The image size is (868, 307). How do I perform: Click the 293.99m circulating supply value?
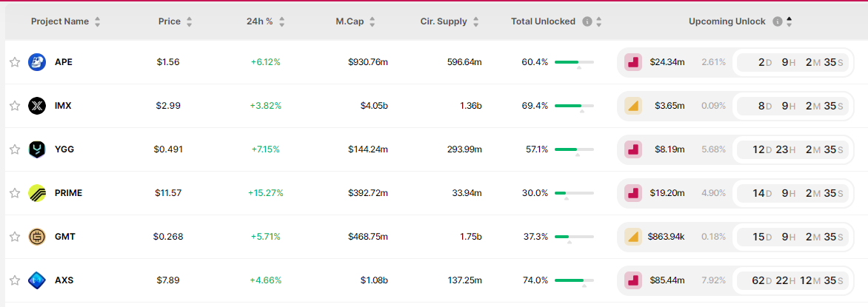(464, 149)
